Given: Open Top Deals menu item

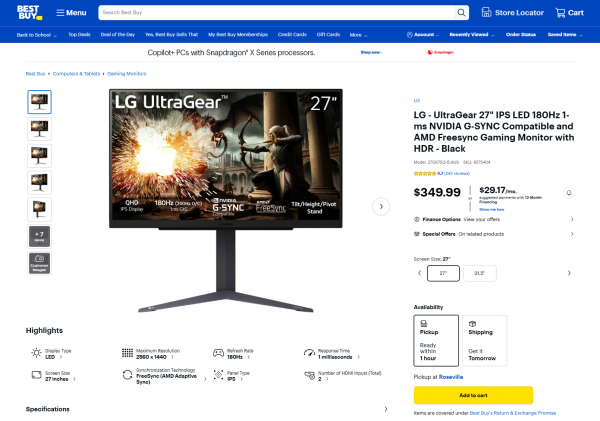Looking at the screenshot, I should [x=79, y=34].
